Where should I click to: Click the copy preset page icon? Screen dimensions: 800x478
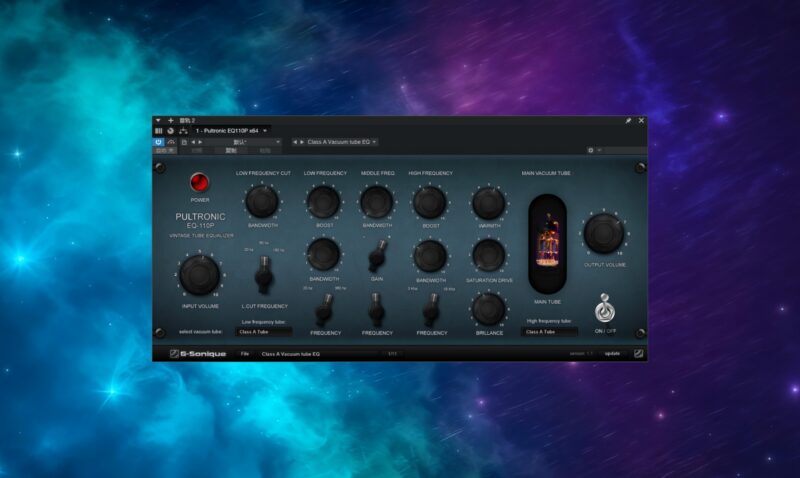tap(184, 142)
